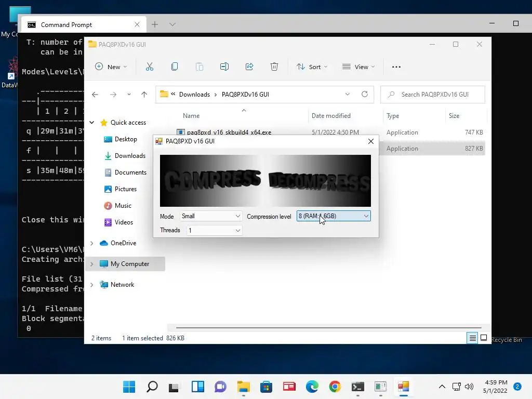Show hidden system tray icons

click(x=442, y=387)
